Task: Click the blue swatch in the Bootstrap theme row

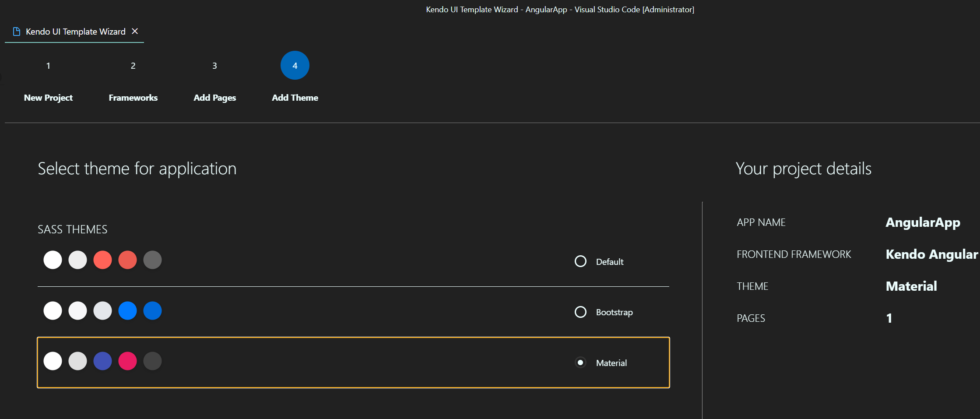Action: click(x=127, y=310)
